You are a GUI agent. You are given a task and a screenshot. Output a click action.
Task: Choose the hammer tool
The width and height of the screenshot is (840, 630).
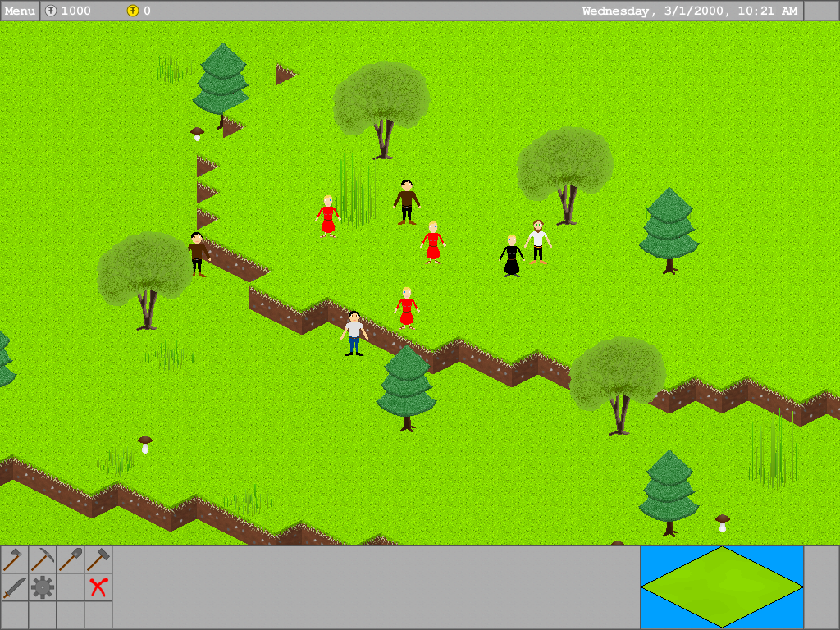coord(98,559)
